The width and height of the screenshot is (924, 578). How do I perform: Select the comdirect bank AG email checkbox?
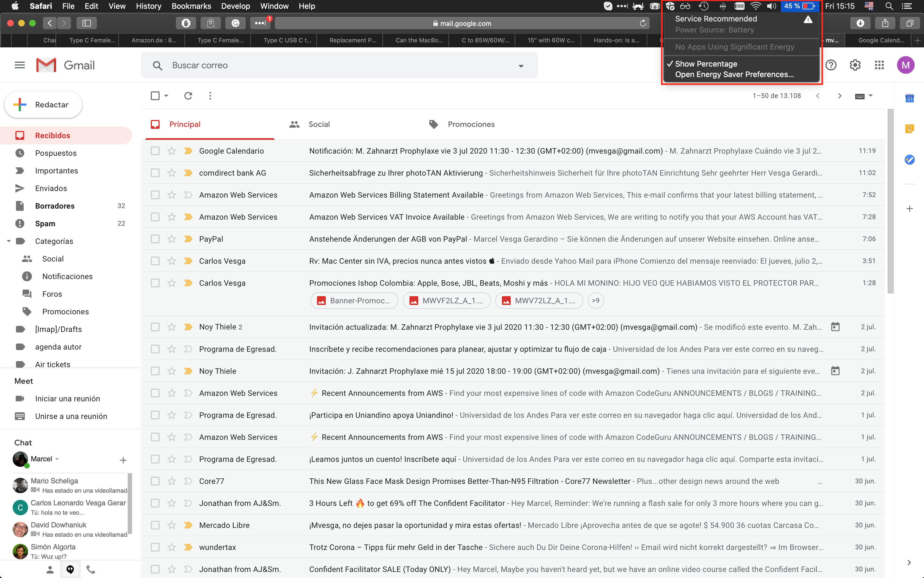click(155, 173)
